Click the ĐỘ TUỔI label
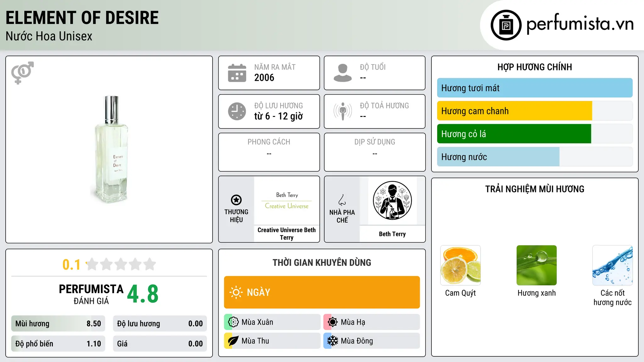644x362 pixels. (373, 67)
